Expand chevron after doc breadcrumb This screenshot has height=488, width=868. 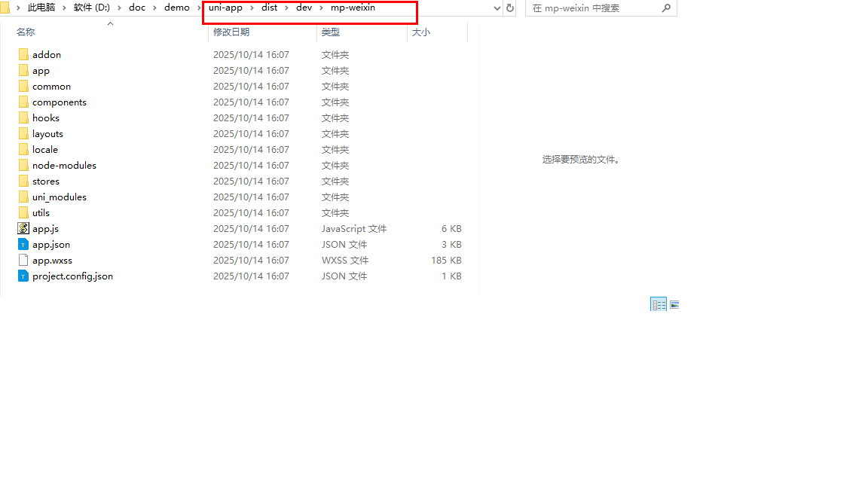coord(155,8)
